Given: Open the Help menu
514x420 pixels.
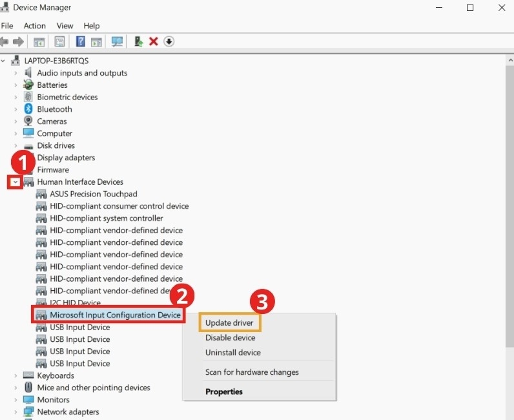Looking at the screenshot, I should [x=92, y=26].
